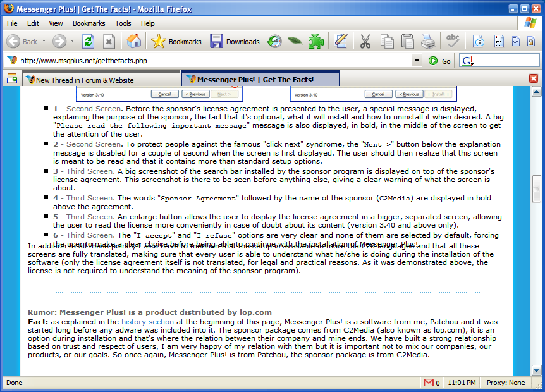Open the Extensions puzzle piece icon
Image resolution: width=545 pixels, height=392 pixels.
click(x=315, y=42)
